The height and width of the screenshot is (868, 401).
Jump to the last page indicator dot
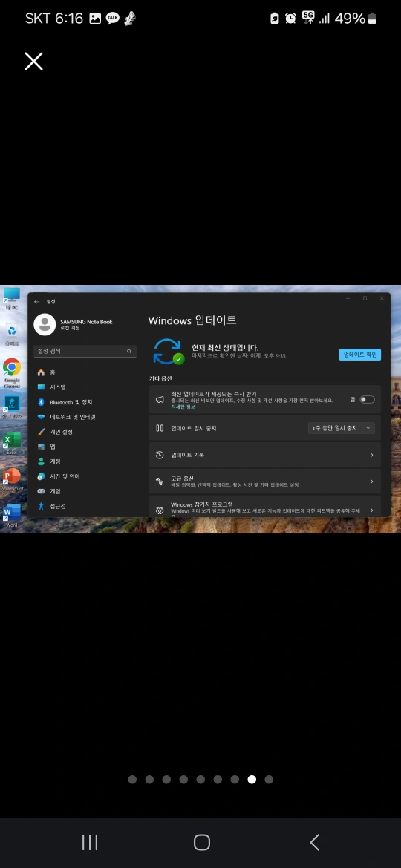(x=269, y=780)
